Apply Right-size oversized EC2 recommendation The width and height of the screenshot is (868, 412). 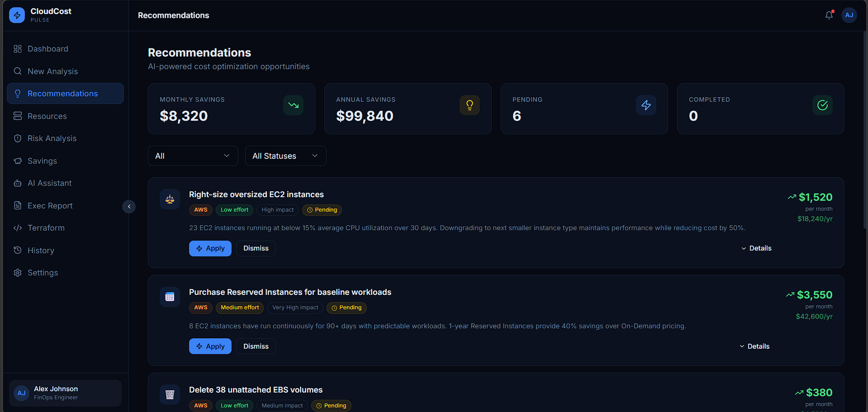210,248
